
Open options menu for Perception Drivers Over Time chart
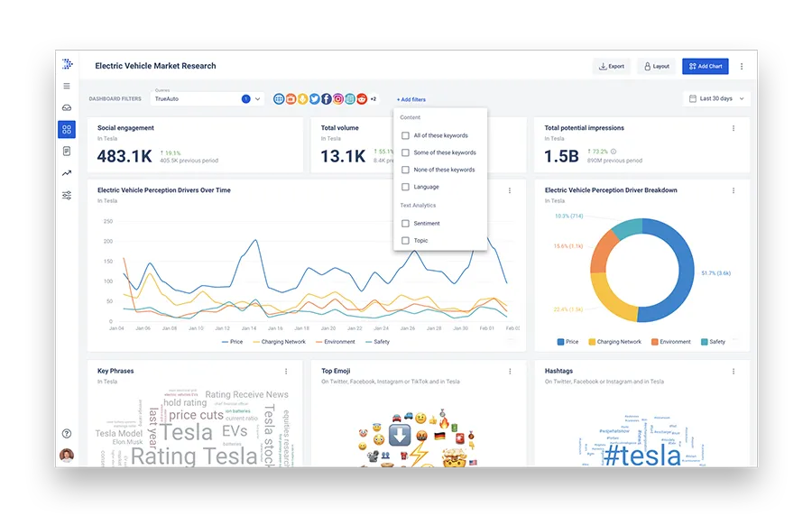click(510, 190)
